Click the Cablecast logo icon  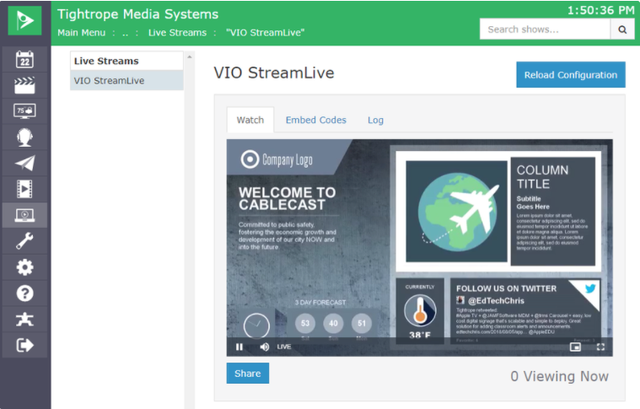[x=24, y=20]
